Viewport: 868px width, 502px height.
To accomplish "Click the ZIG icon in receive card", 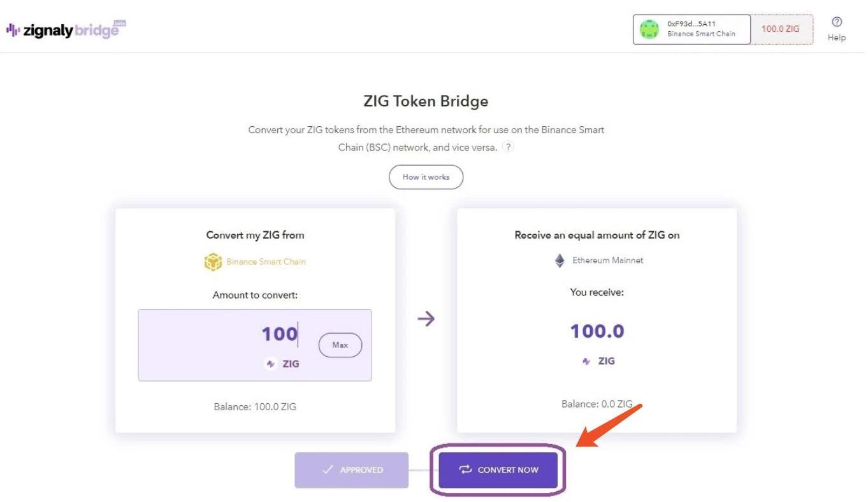I will pyautogui.click(x=586, y=361).
